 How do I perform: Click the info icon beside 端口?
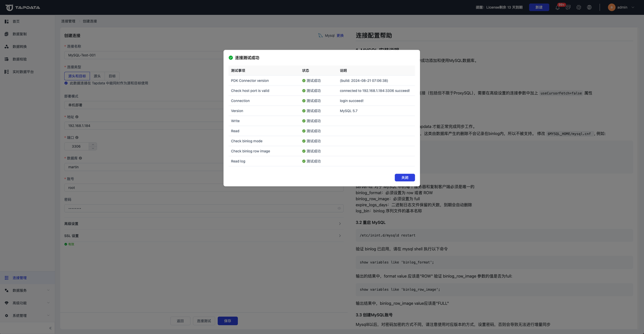77,137
